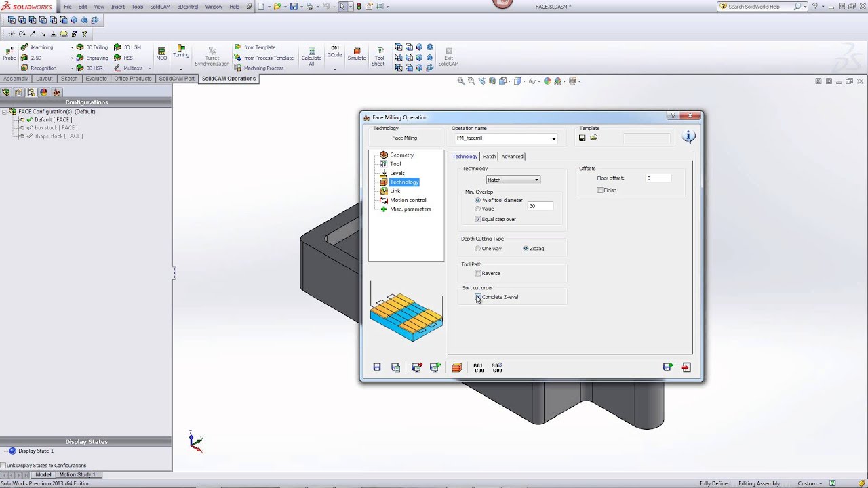This screenshot has height=488, width=868.
Task: Enable the 'Reverse' tool path checkbox
Action: (x=478, y=273)
